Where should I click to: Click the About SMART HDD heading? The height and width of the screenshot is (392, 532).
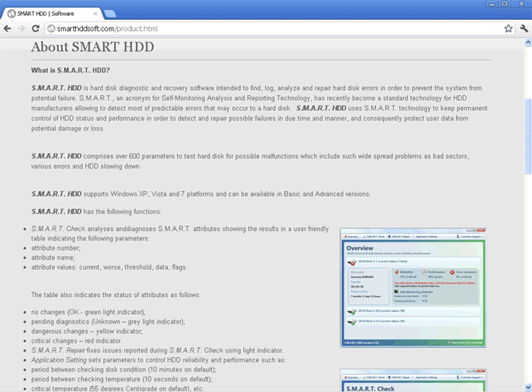(x=92, y=47)
